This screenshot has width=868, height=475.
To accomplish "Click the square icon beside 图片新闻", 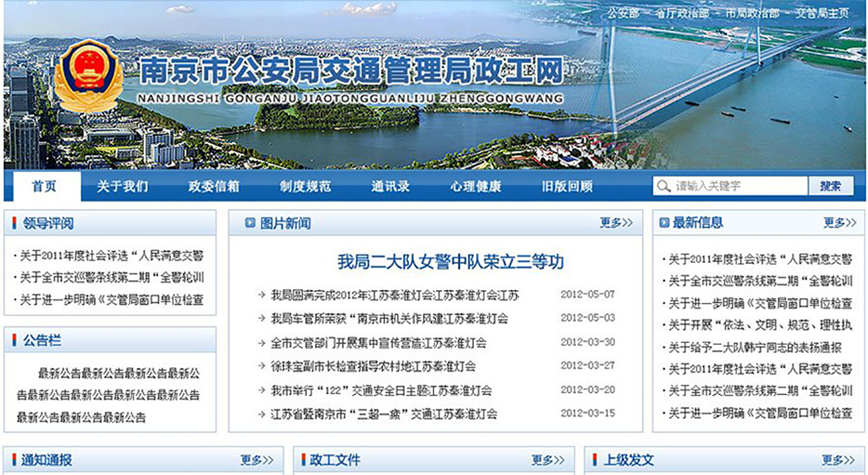I will [249, 223].
